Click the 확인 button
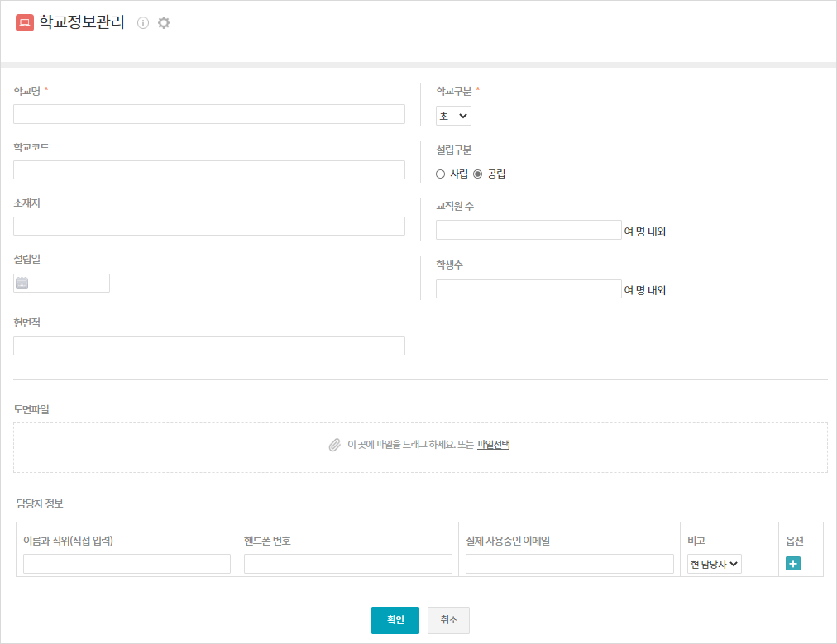This screenshot has width=837, height=644. point(395,620)
